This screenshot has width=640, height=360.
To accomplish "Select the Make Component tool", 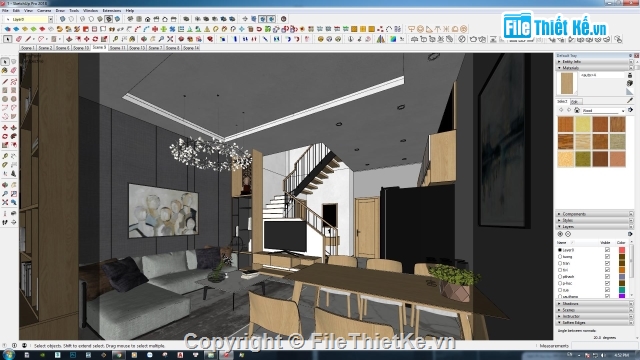I will point(13,62).
